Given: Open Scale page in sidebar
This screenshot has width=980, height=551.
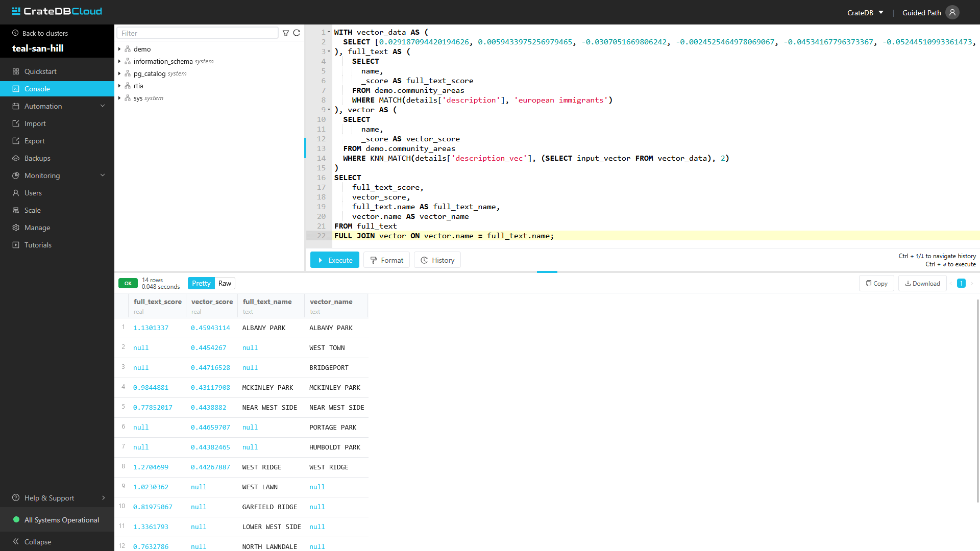Looking at the screenshot, I should [x=57, y=210].
